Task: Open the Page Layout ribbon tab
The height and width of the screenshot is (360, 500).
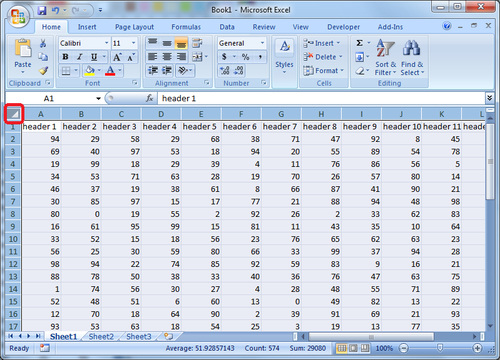Action: tap(134, 27)
